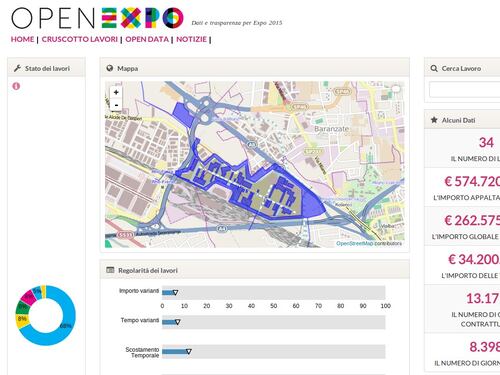Open the OPEN DATA section
The width and height of the screenshot is (500, 375).
[x=147, y=39]
